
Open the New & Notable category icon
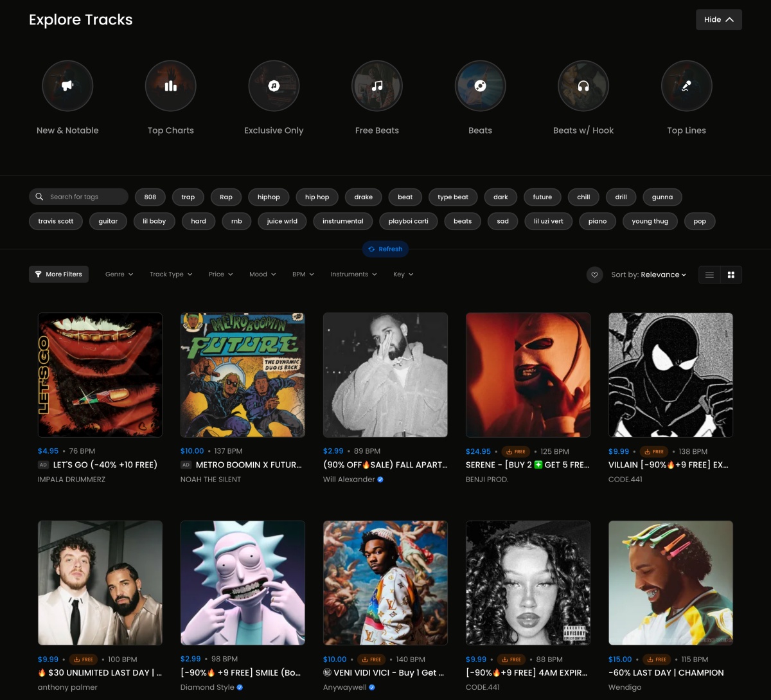[67, 85]
